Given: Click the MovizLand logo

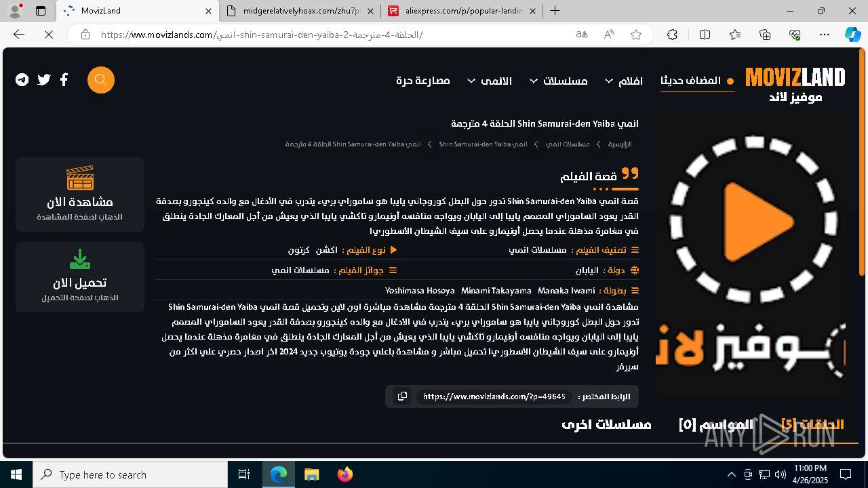Looking at the screenshot, I should (795, 84).
